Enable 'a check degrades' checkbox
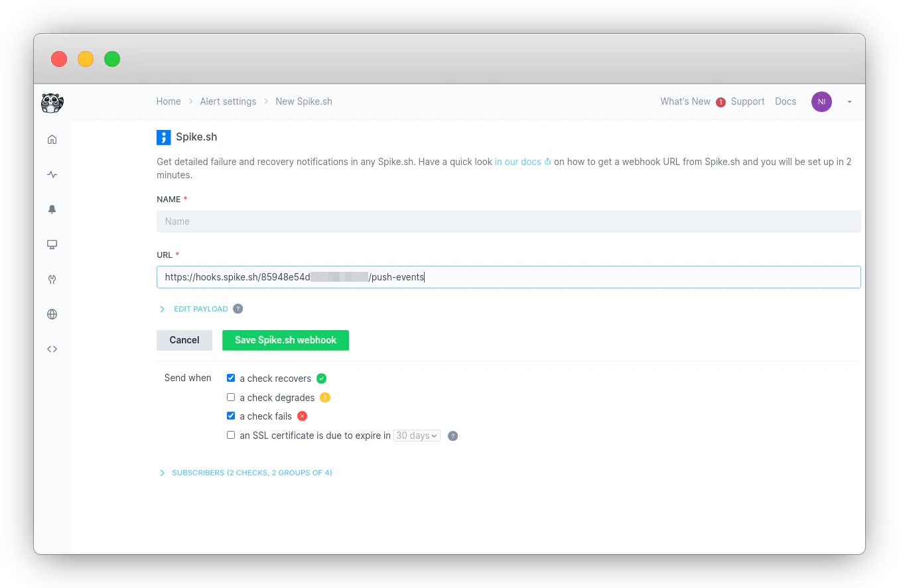The width and height of the screenshot is (899, 588). pos(231,397)
